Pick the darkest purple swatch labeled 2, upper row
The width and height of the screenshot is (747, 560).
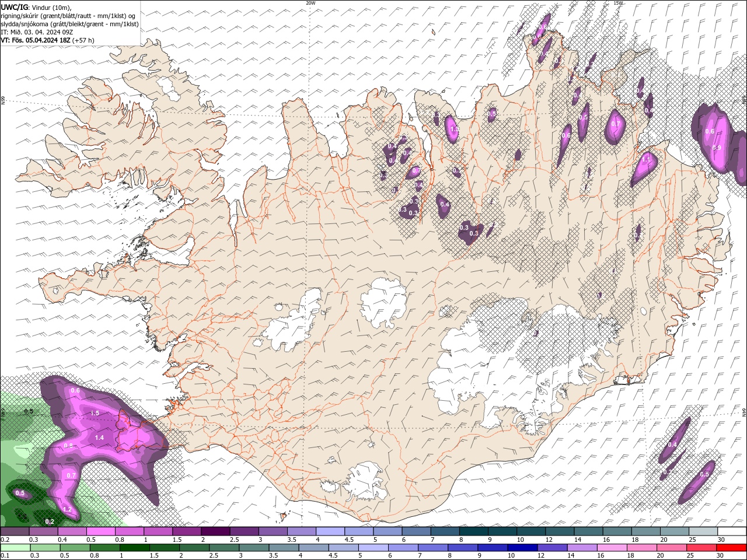[215, 531]
